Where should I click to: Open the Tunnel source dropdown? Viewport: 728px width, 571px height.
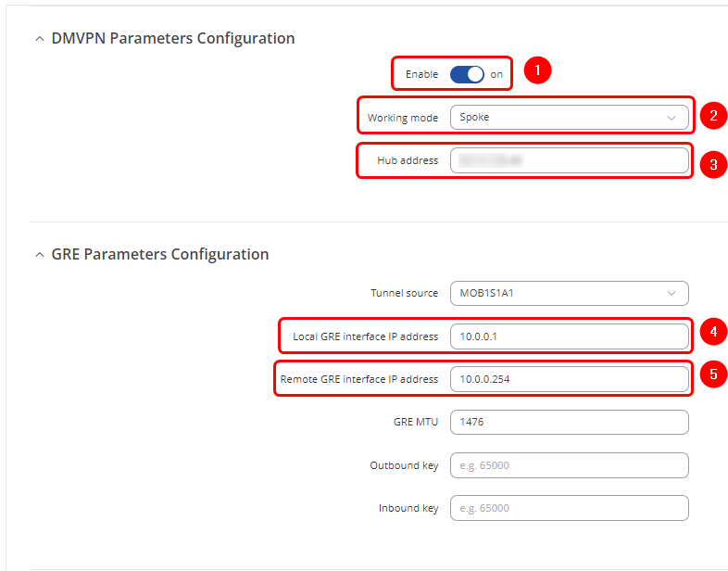click(x=569, y=293)
